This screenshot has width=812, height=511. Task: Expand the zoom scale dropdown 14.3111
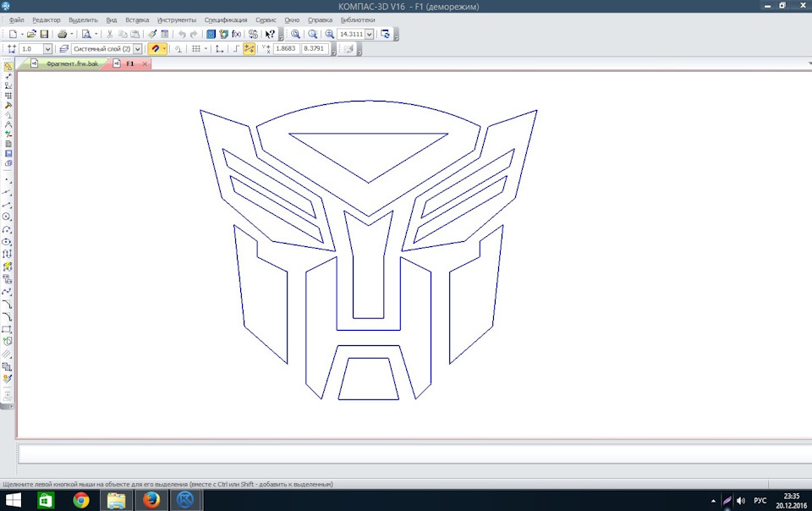[370, 34]
